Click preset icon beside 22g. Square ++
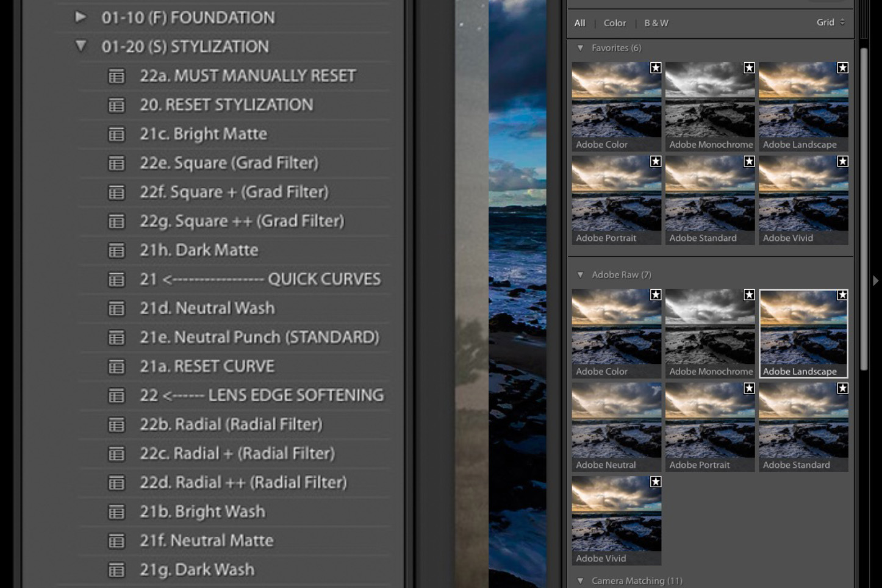Viewport: 882px width, 588px height. click(x=116, y=221)
